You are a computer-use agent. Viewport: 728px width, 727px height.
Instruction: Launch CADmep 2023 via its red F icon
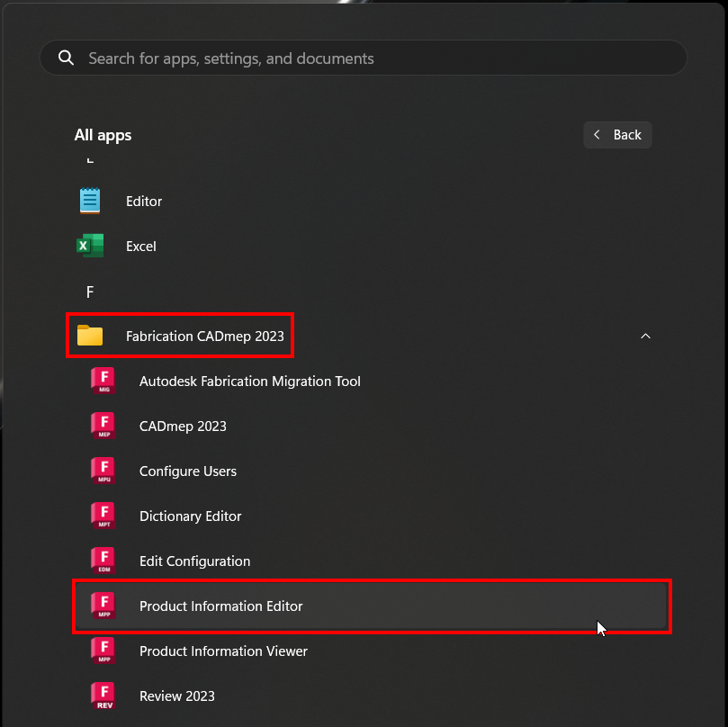point(103,426)
